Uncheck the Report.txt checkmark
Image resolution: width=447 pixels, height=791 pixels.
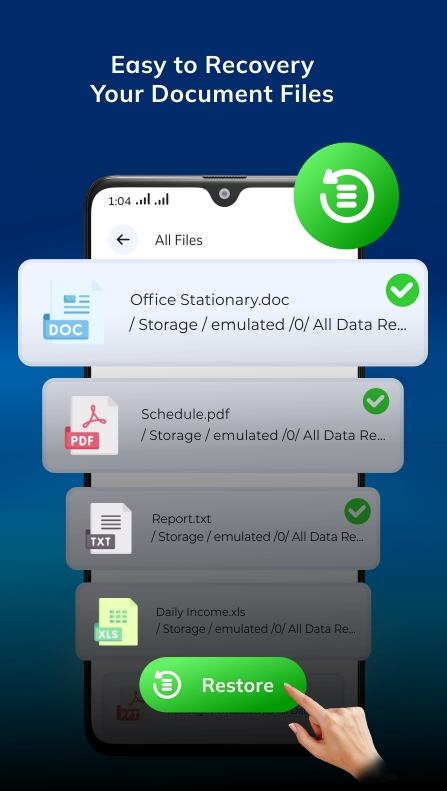[x=357, y=511]
